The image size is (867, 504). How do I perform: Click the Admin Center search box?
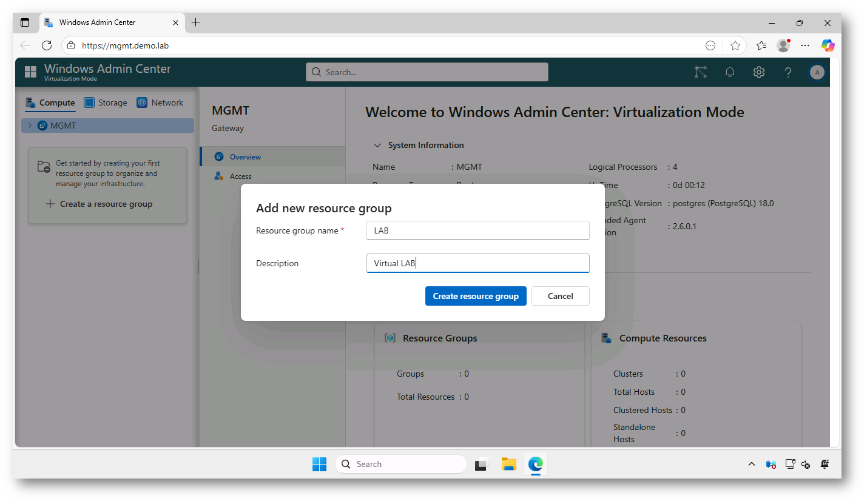tap(427, 72)
